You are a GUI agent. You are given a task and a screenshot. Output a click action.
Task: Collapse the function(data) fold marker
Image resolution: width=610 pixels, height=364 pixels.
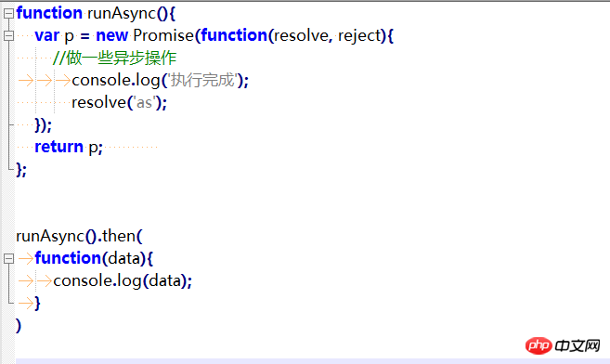[8, 259]
